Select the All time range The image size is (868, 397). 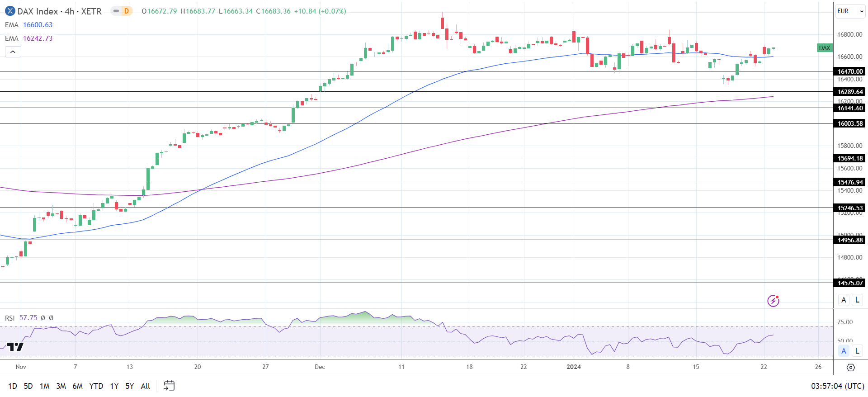(x=146, y=386)
